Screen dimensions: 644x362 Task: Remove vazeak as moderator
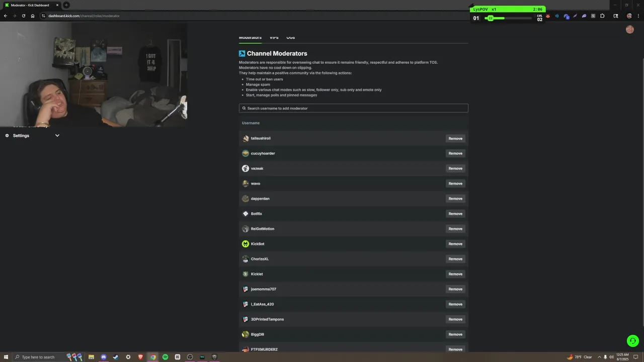455,168
